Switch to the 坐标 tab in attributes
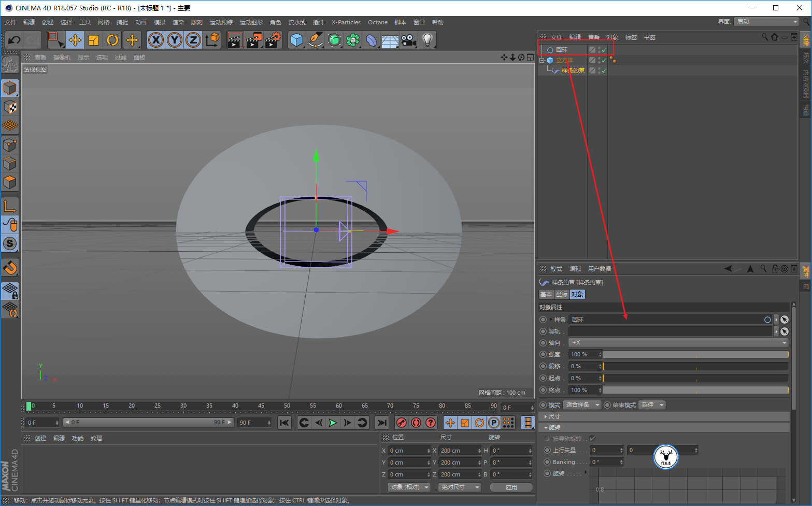 click(x=562, y=294)
